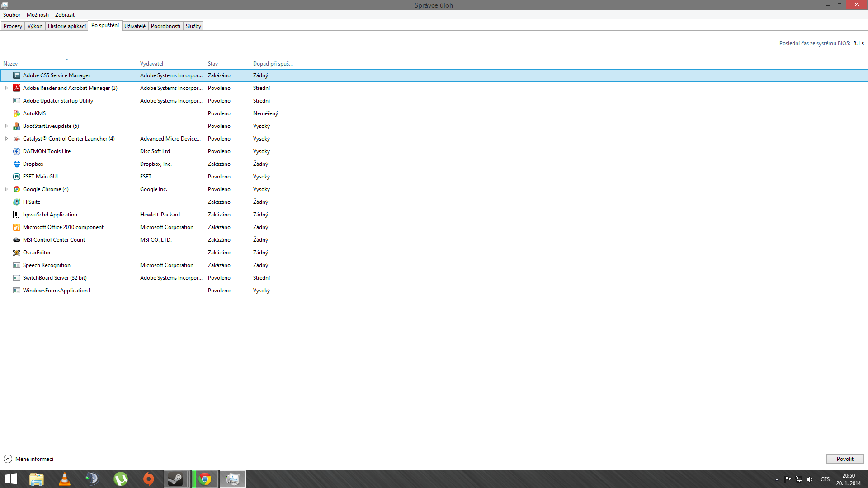Click the hpwuSchd Application icon
The image size is (868, 488).
click(x=17, y=215)
